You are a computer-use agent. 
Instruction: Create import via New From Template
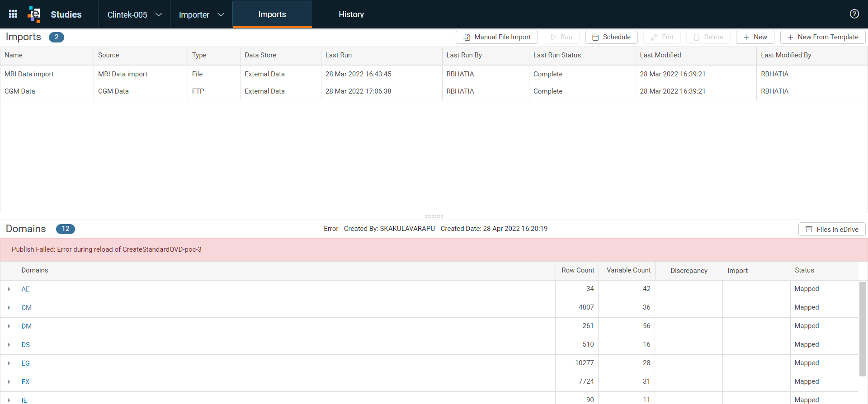[x=823, y=37]
